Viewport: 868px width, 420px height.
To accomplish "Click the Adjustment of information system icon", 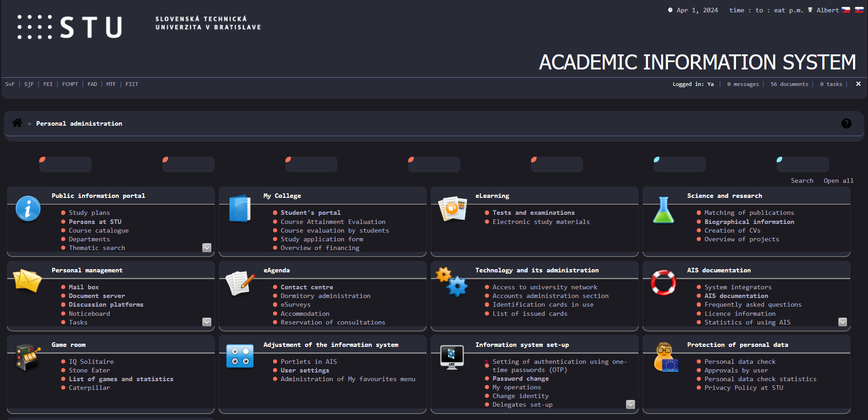I will point(240,356).
